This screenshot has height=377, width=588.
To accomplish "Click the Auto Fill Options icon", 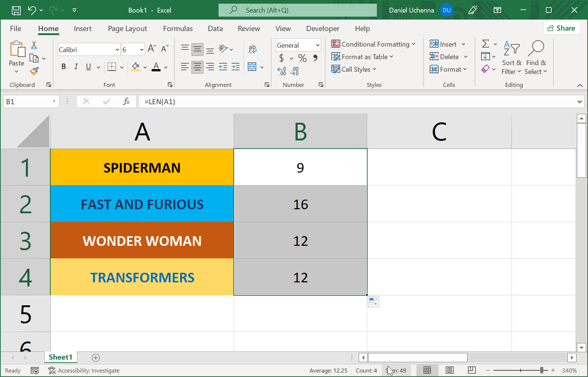I will click(x=374, y=302).
